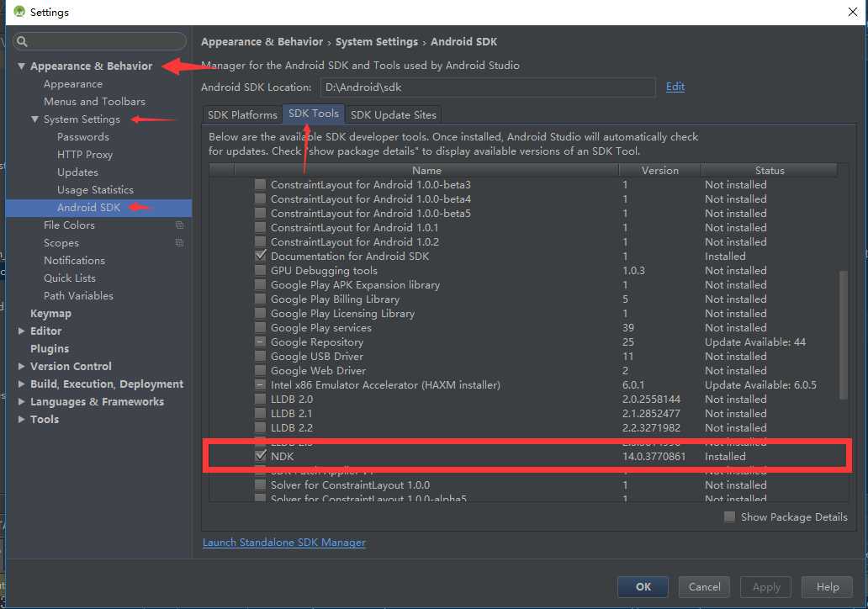This screenshot has width=868, height=609.
Task: Open Launch Standalone SDK Manager link
Action: pyautogui.click(x=284, y=543)
